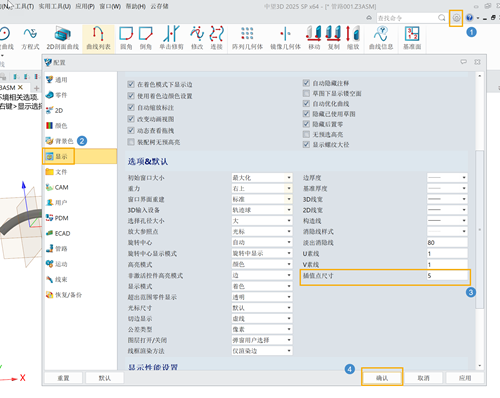Toggle 隐藏已使用草图 checkbox
This screenshot has width=500, height=398.
pyautogui.click(x=306, y=114)
